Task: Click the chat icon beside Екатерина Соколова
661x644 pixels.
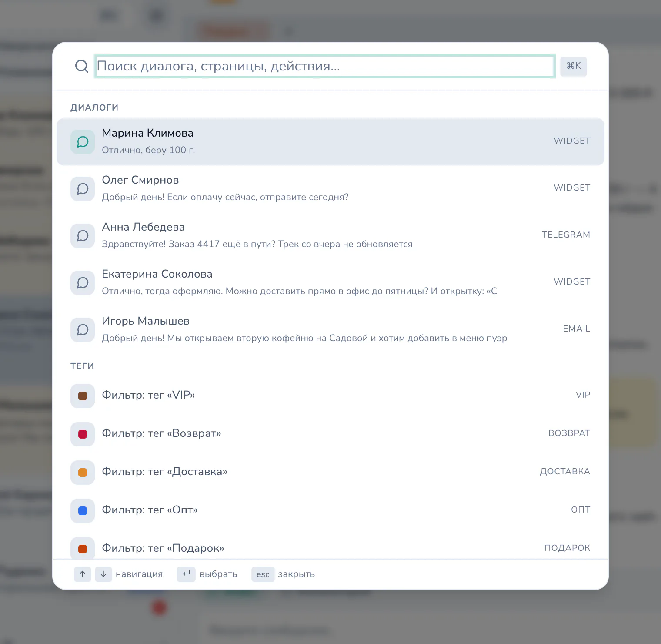Action: coord(83,282)
